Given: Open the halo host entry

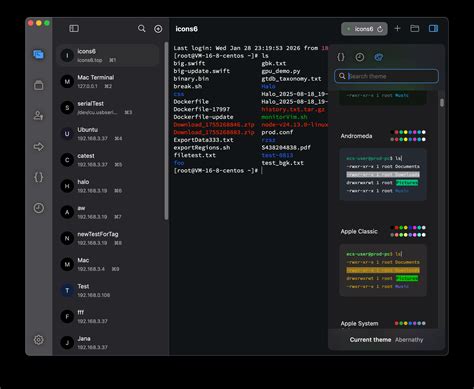Looking at the screenshot, I should pos(108,186).
